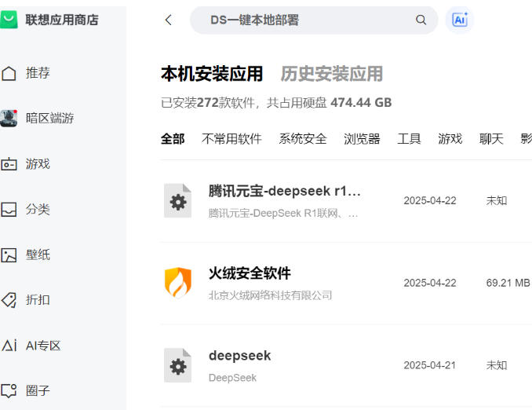532x410 pixels.
Task: Click the magnifier search icon
Action: 421,20
